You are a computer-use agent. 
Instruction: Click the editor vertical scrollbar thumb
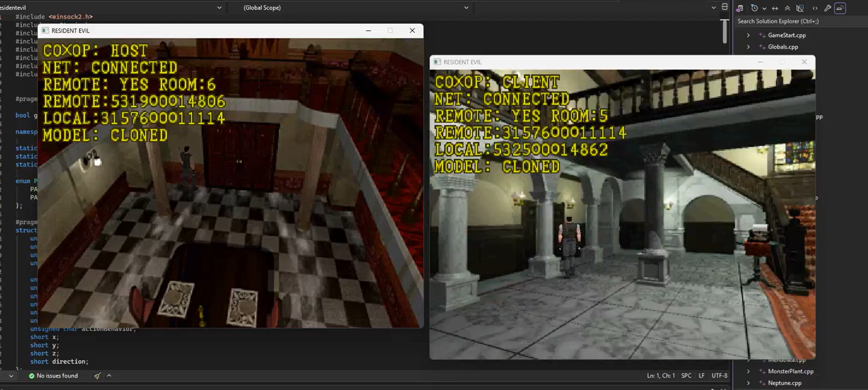tap(725, 31)
